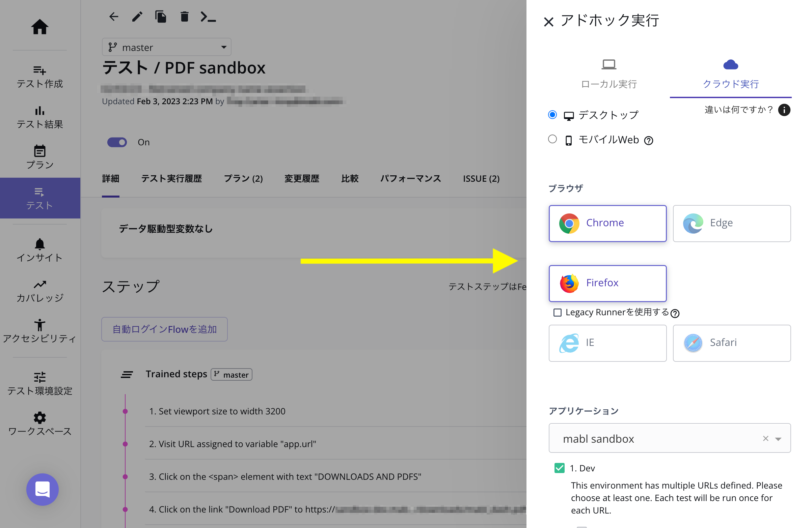Click the pencil edit icon in toolbar
This screenshot has width=812, height=528.
137,17
